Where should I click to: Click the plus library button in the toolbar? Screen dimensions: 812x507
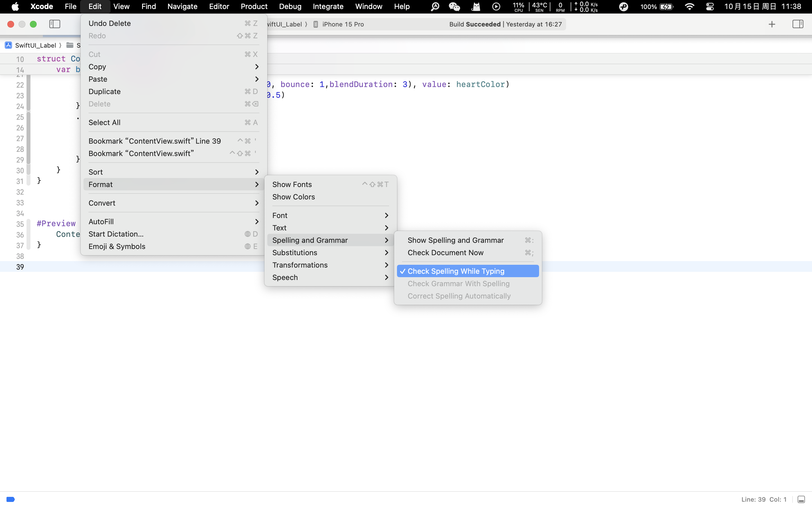pyautogui.click(x=772, y=24)
